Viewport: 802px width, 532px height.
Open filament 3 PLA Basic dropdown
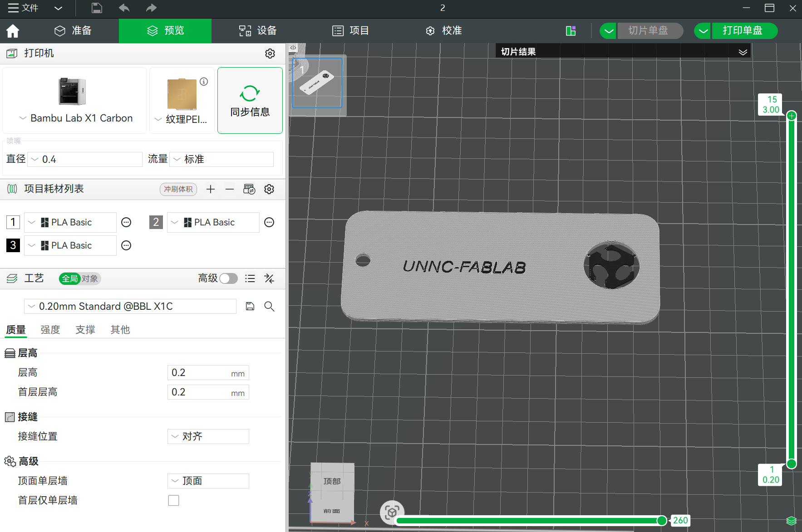(70, 245)
